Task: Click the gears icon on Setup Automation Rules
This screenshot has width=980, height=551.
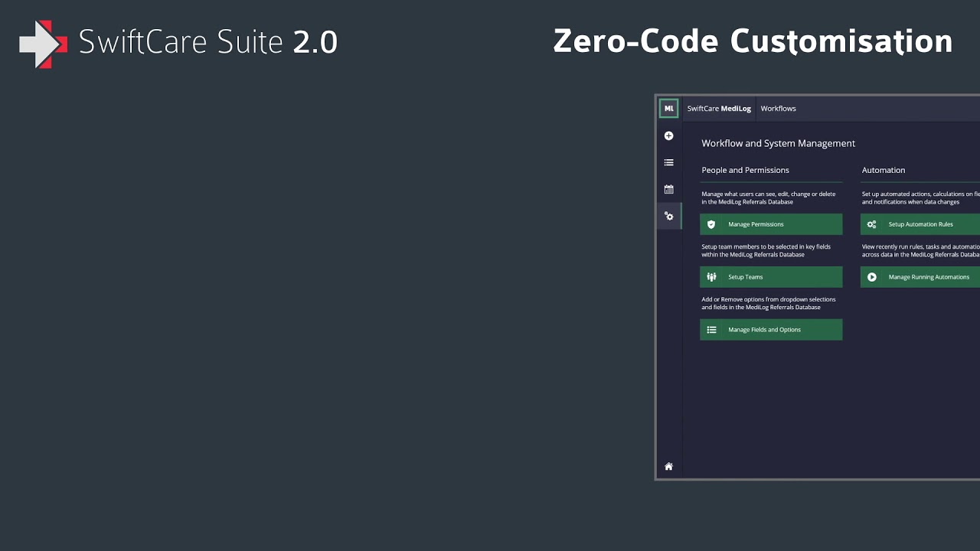Action: tap(871, 224)
